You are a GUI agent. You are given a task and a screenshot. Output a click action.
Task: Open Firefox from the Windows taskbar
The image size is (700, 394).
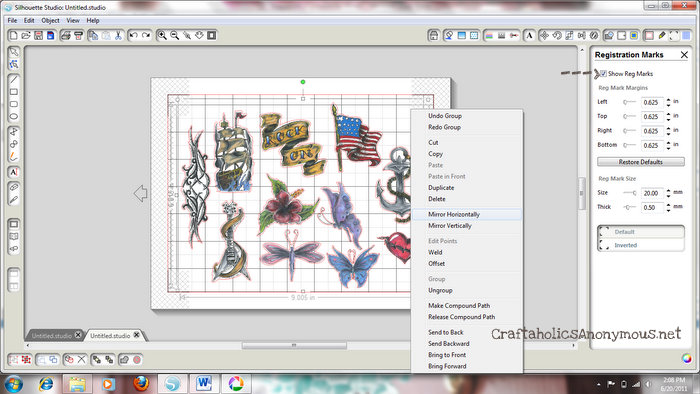[x=141, y=383]
